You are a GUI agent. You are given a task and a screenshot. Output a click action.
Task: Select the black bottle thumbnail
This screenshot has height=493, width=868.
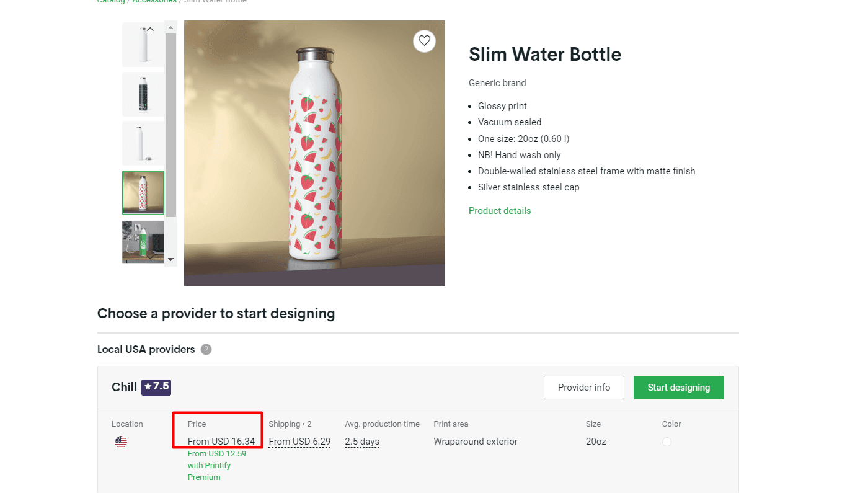(x=143, y=94)
